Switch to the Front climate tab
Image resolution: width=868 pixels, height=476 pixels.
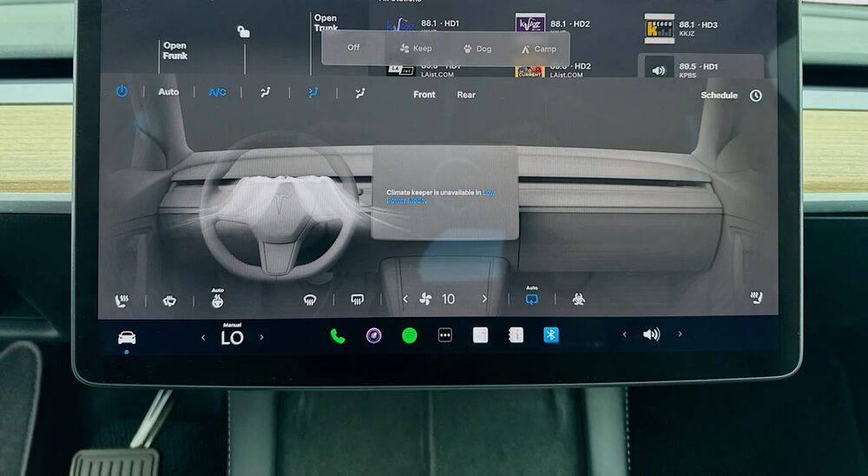424,95
